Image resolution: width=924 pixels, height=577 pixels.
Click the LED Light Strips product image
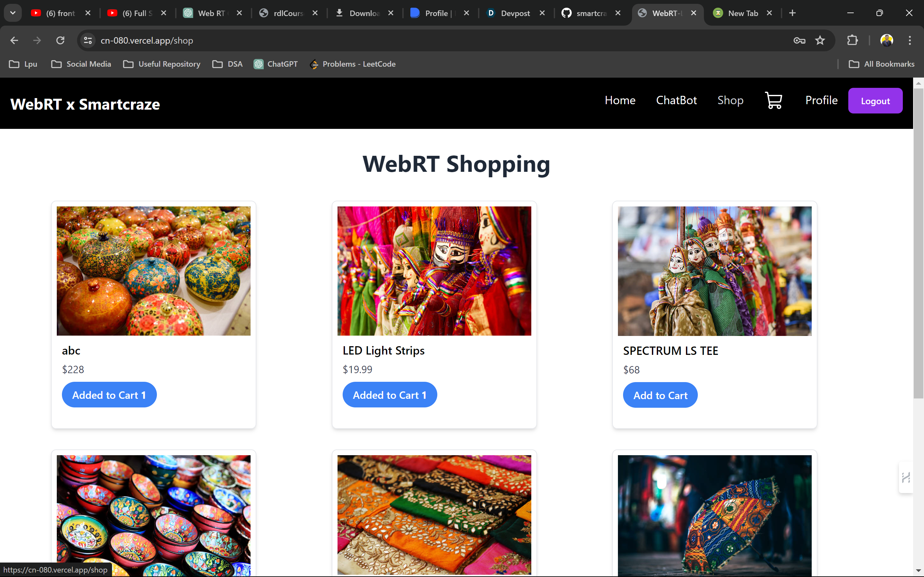(x=434, y=271)
